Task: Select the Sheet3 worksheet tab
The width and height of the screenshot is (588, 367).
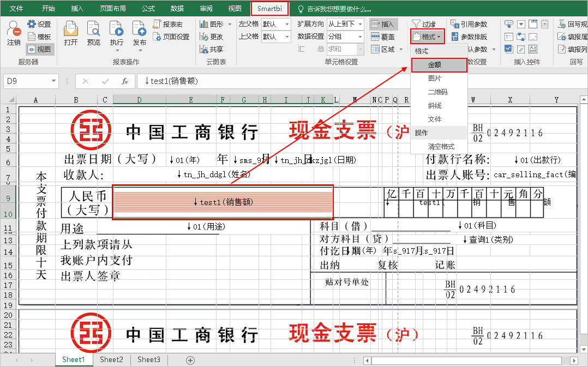Action: 149,359
